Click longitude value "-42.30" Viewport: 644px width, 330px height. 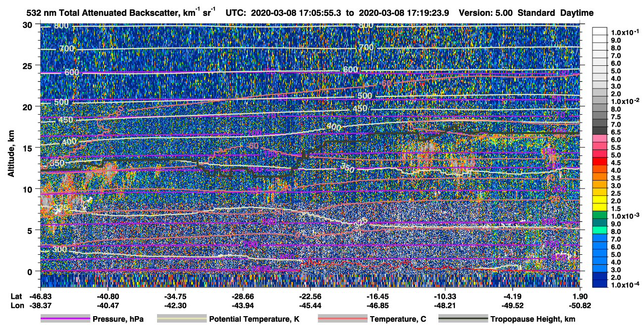[x=175, y=305]
